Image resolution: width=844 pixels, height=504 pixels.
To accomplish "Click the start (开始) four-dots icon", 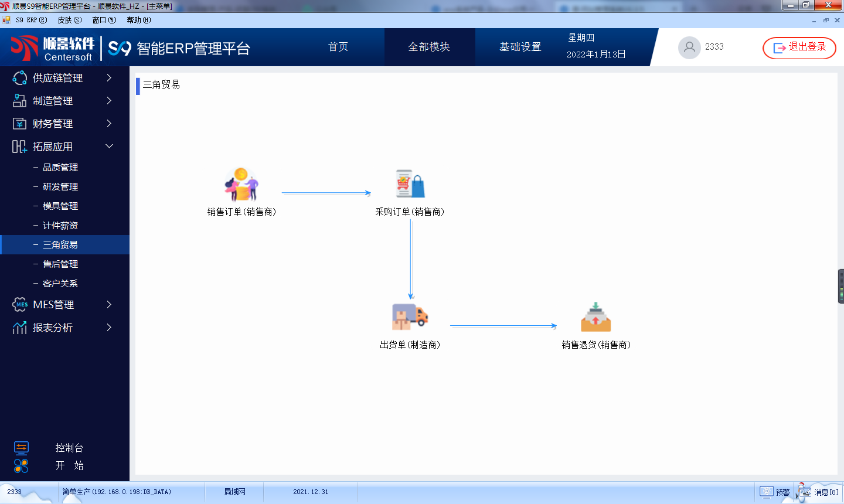I will point(21,466).
